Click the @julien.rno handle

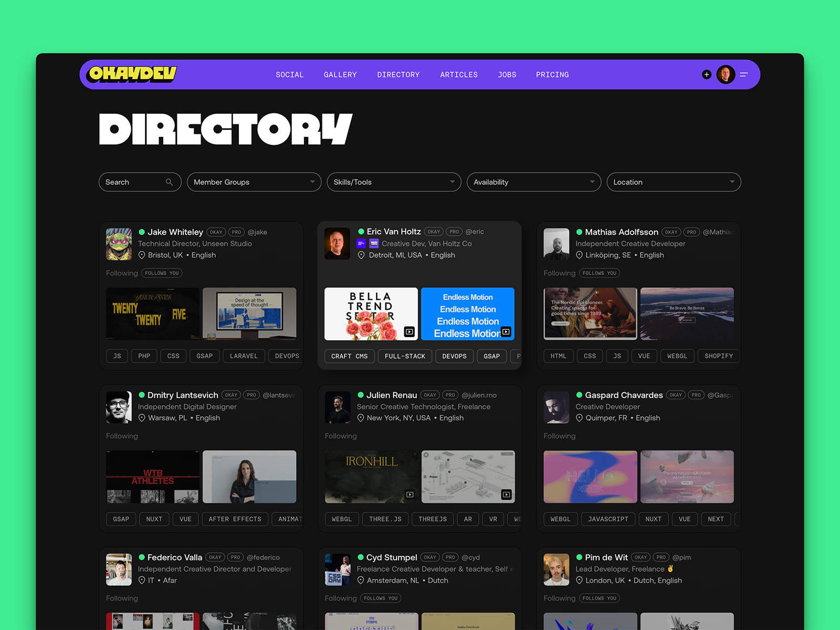[x=479, y=395]
